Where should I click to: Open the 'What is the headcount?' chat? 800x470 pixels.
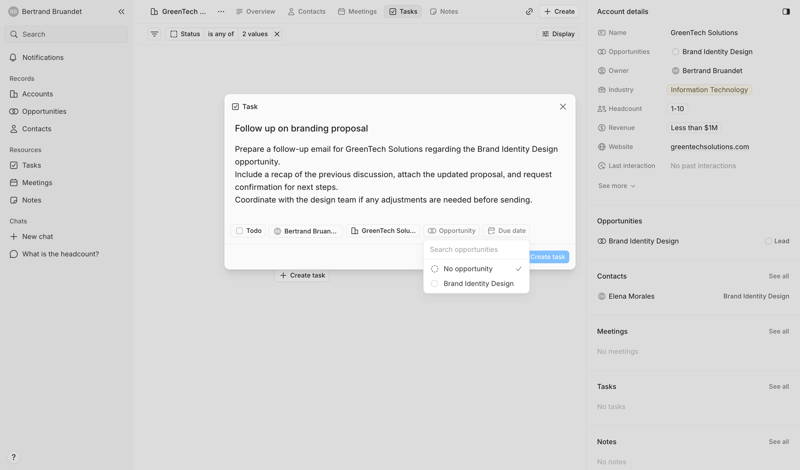[x=55, y=254]
